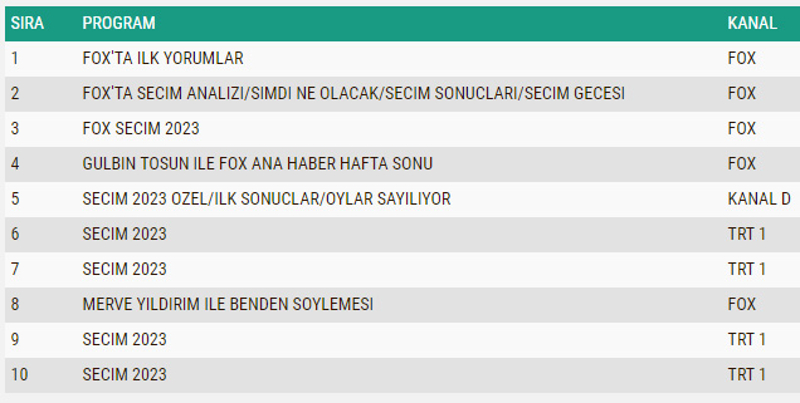Select the FOX SECIM 2023 program

[x=141, y=129]
